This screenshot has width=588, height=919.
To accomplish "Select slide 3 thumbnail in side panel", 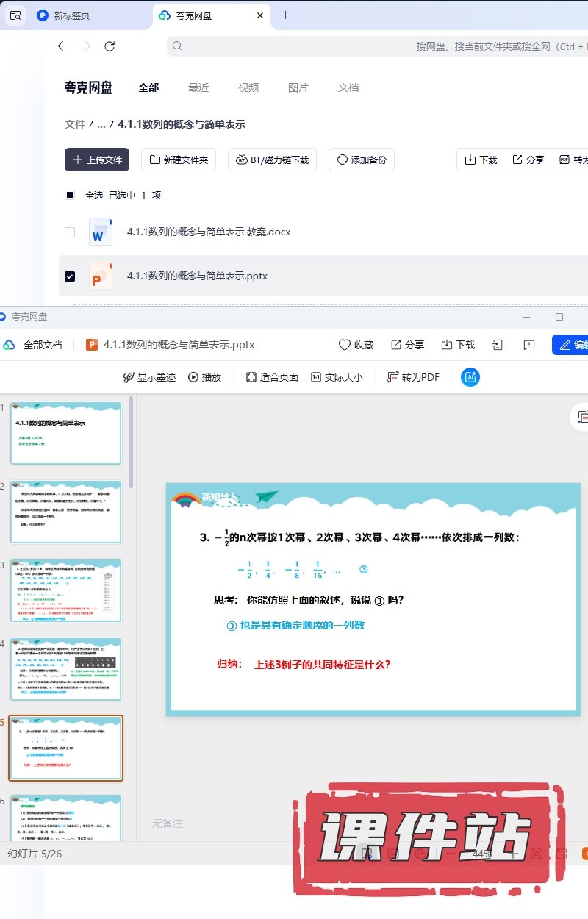I will 65,590.
